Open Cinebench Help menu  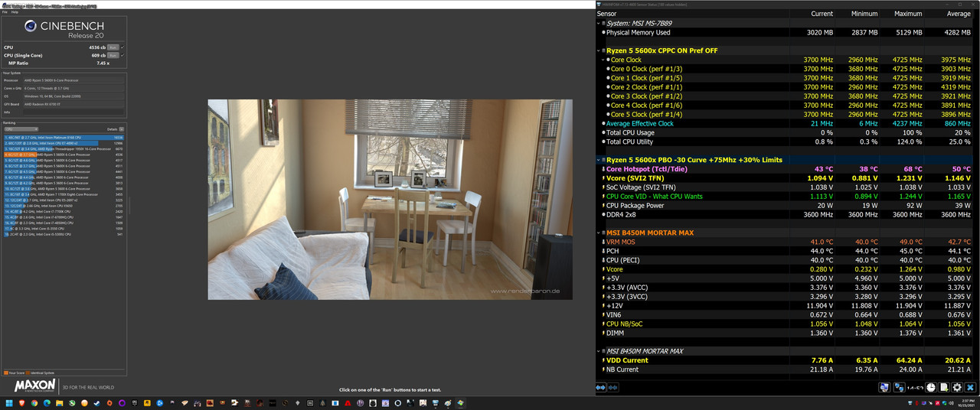[15, 12]
